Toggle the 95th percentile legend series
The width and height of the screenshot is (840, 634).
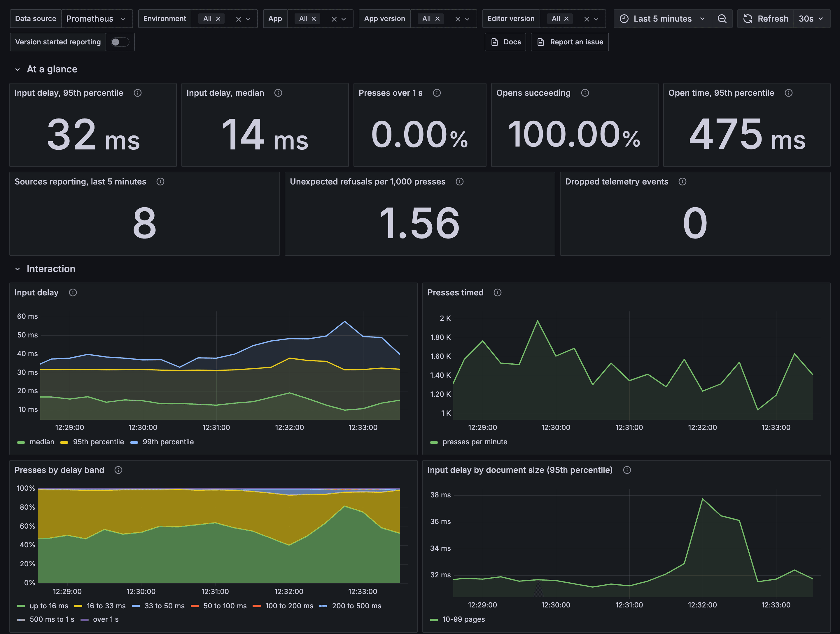pyautogui.click(x=98, y=442)
